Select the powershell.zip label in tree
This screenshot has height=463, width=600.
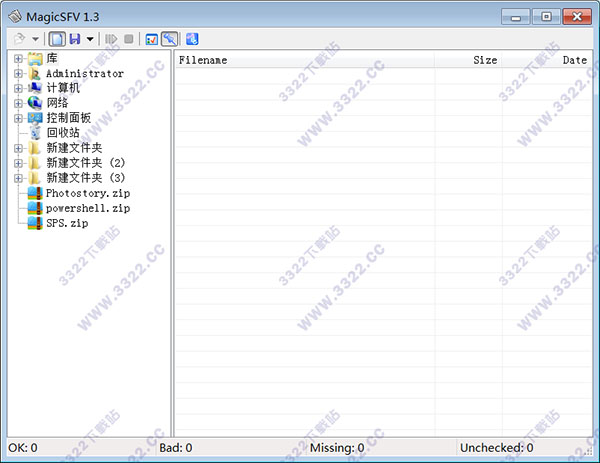88,208
